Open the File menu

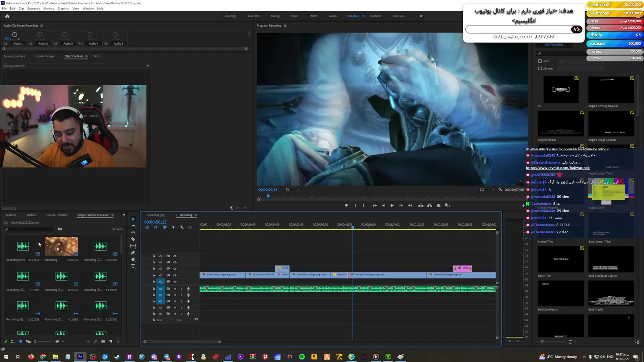pyautogui.click(x=4, y=8)
